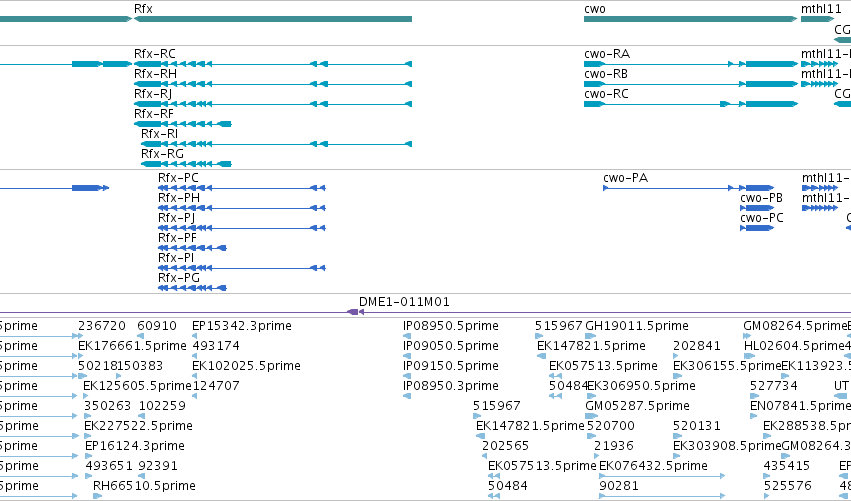Click the EP16124.3prime EST label

coord(135,446)
